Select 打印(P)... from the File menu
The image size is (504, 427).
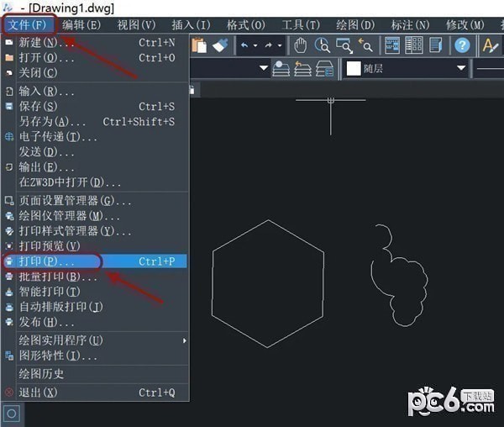[47, 261]
